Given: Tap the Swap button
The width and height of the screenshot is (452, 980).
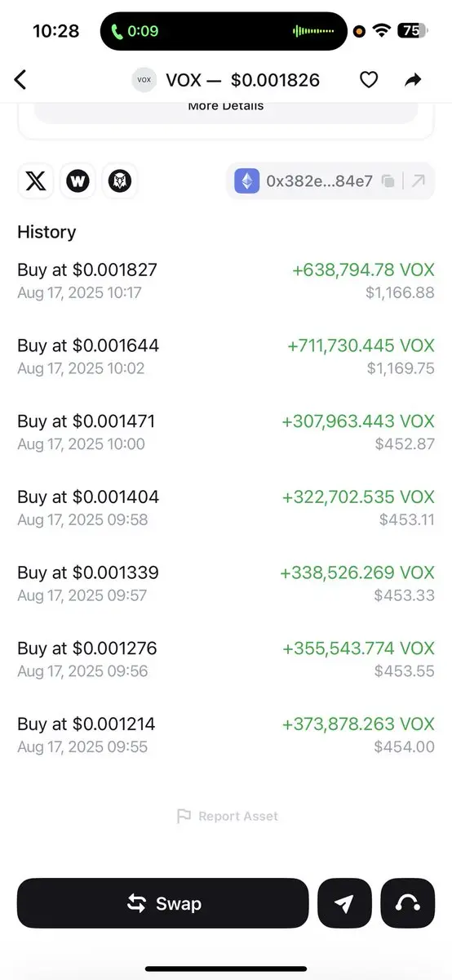Looking at the screenshot, I should tap(163, 903).
